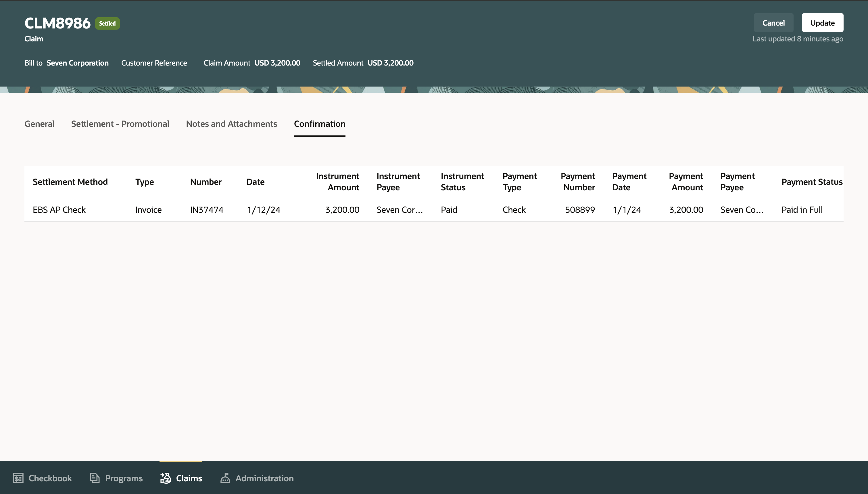Screen dimensions: 868x494
Task: Open Administration from the bottom navigation
Action: coord(257,478)
